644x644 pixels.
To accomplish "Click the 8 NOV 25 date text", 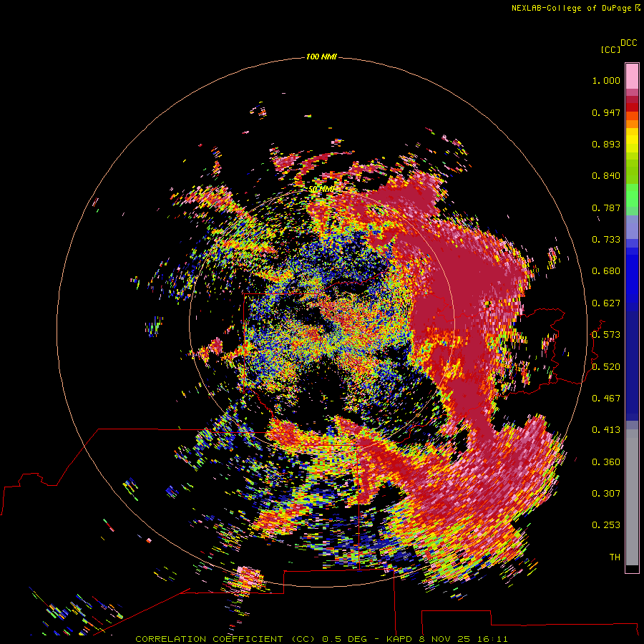I will (444, 639).
